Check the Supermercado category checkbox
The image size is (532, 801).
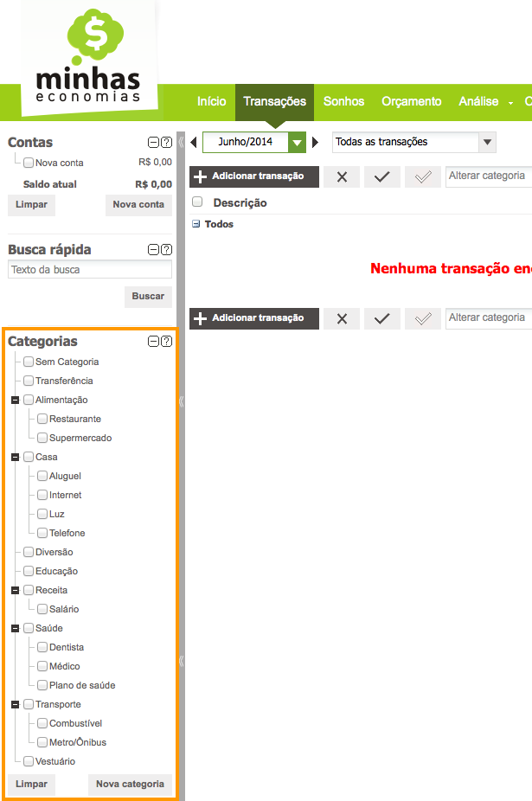42,438
